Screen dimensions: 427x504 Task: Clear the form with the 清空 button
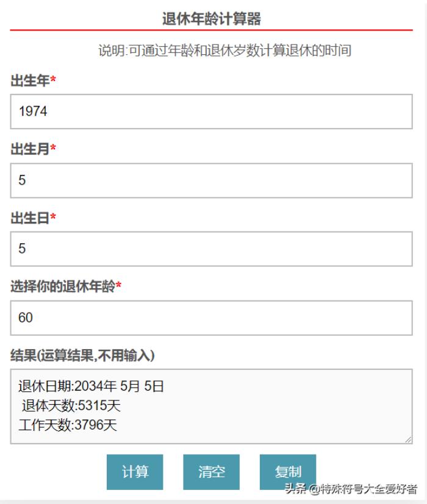pyautogui.click(x=212, y=472)
